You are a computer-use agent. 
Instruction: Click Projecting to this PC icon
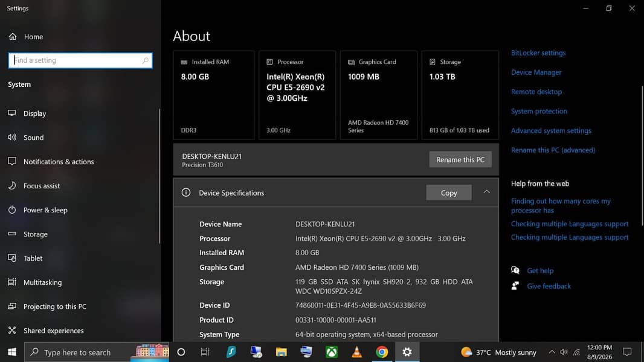(x=12, y=306)
